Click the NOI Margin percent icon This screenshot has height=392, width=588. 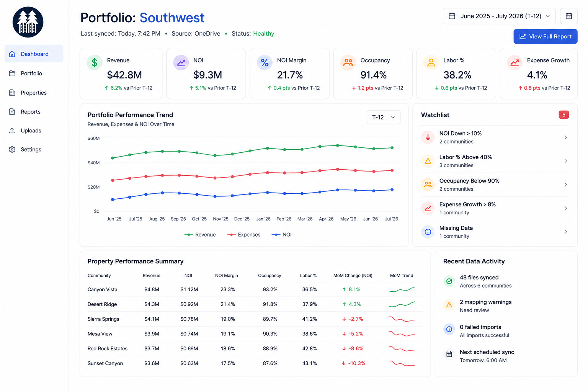coord(265,62)
